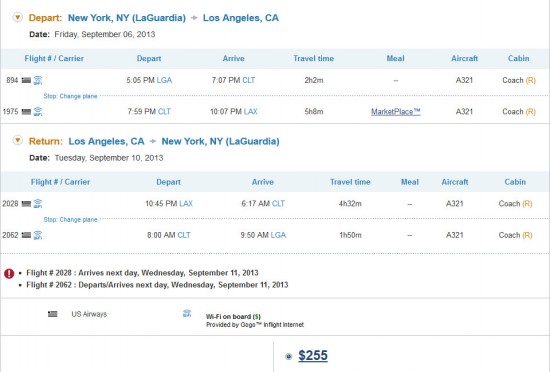Click the (R) fare class for flight 2062
This screenshot has height=372, width=550.
(x=527, y=235)
